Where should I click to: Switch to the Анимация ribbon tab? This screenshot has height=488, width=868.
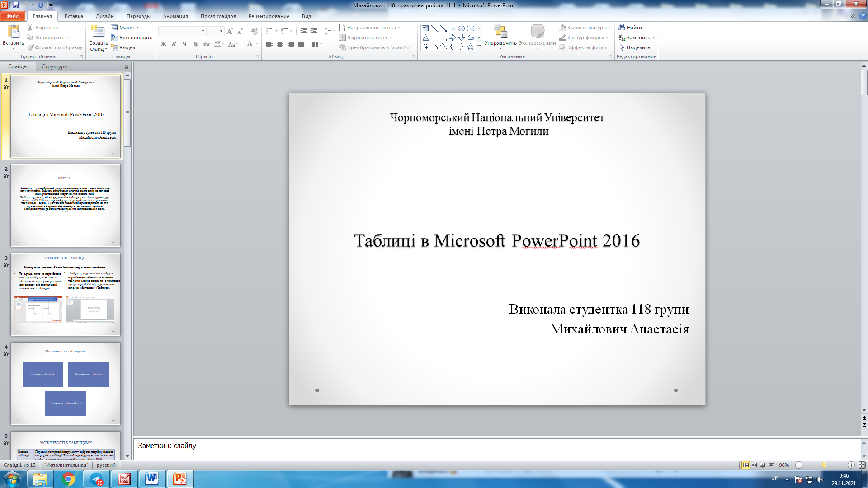[x=175, y=16]
